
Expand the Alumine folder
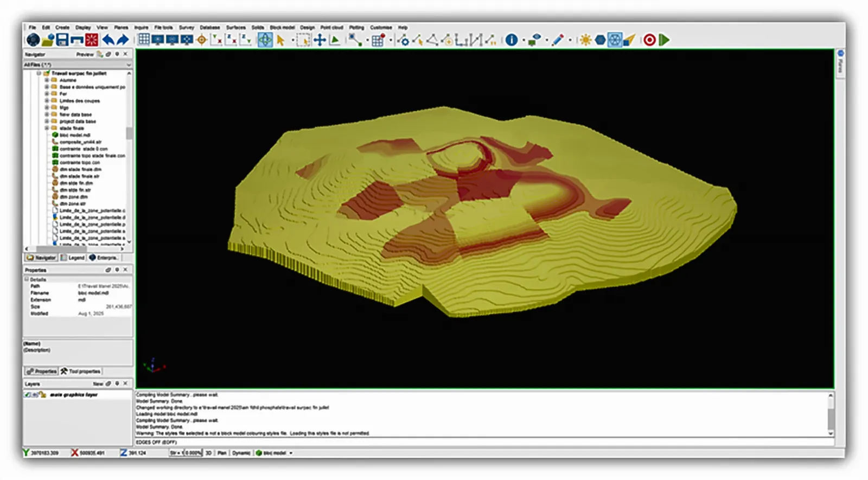pos(47,80)
